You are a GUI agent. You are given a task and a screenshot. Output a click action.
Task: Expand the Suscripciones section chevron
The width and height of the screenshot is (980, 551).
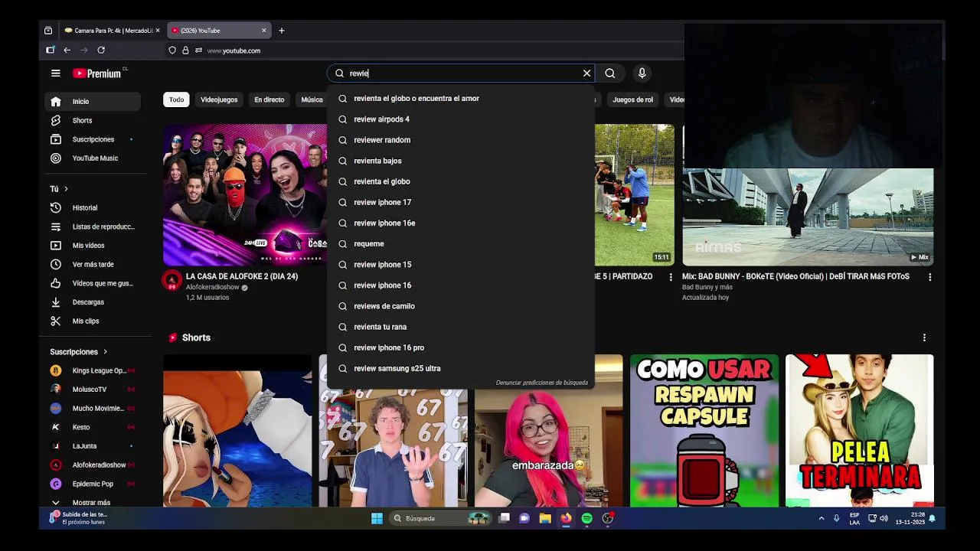click(105, 352)
